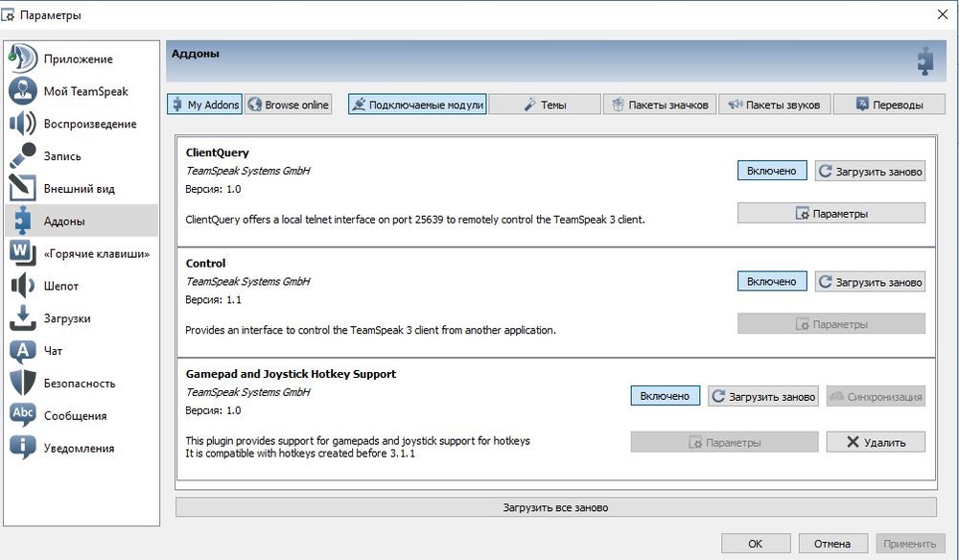Image resolution: width=959 pixels, height=560 pixels.
Task: Click the reload arrow icon for ClientQuery
Action: pyautogui.click(x=825, y=172)
